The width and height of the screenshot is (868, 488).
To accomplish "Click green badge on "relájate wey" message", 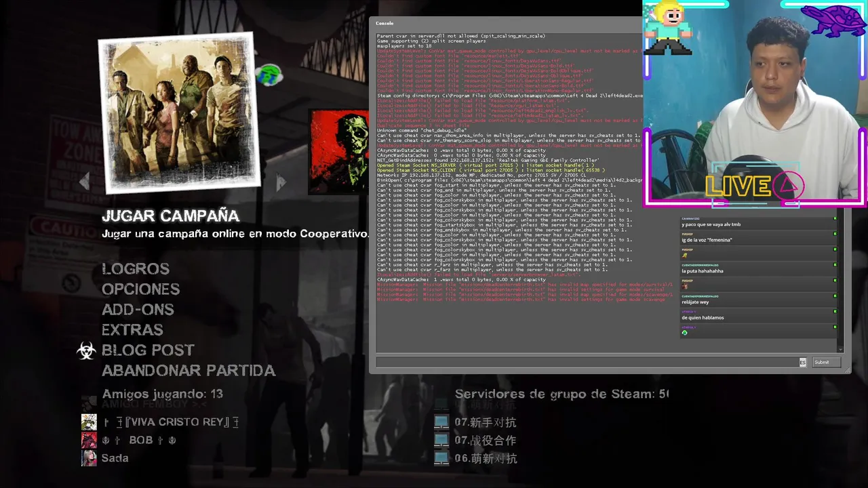I will [x=835, y=296].
